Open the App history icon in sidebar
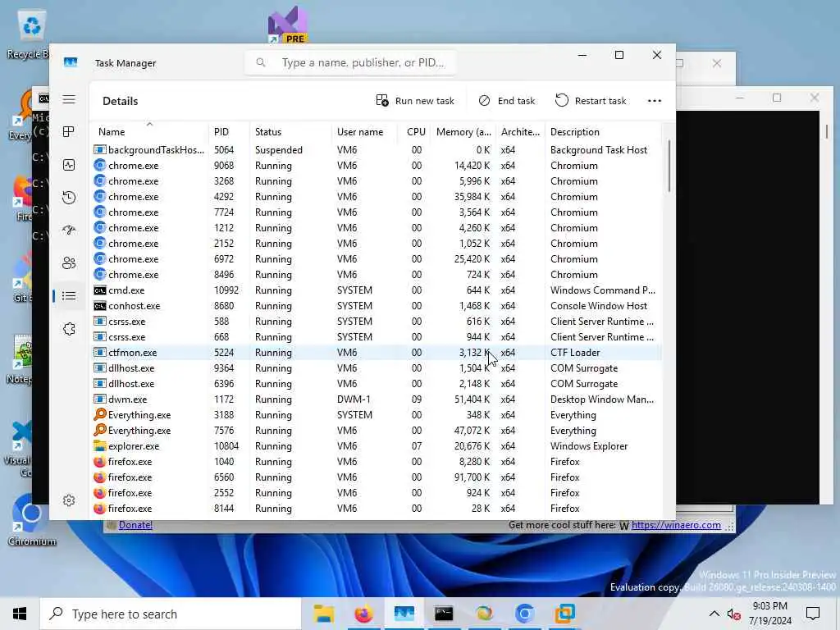The image size is (840, 630). tap(69, 198)
